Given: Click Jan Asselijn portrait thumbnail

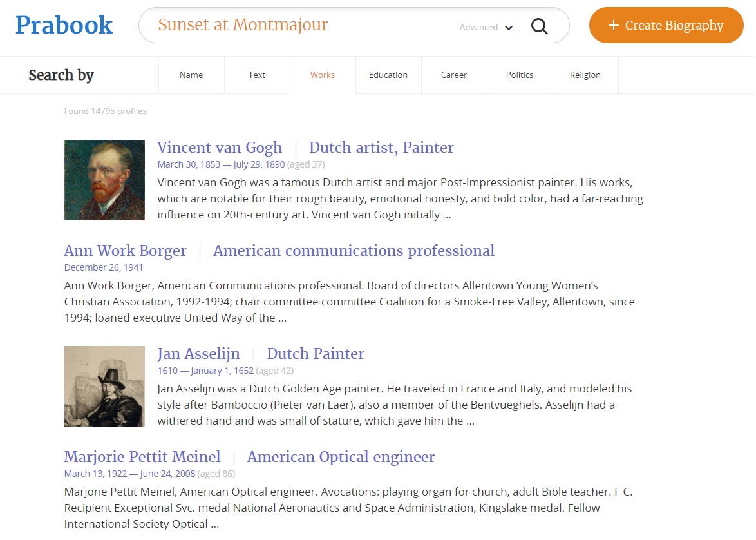Looking at the screenshot, I should tap(104, 386).
